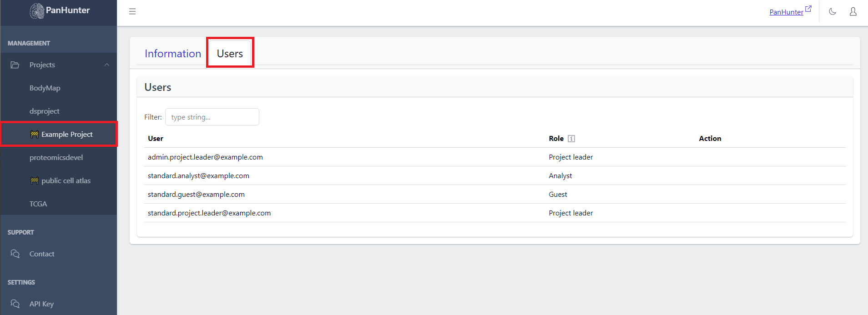Select the standard.analyst@example.com user row
The height and width of the screenshot is (315, 868).
(x=198, y=175)
